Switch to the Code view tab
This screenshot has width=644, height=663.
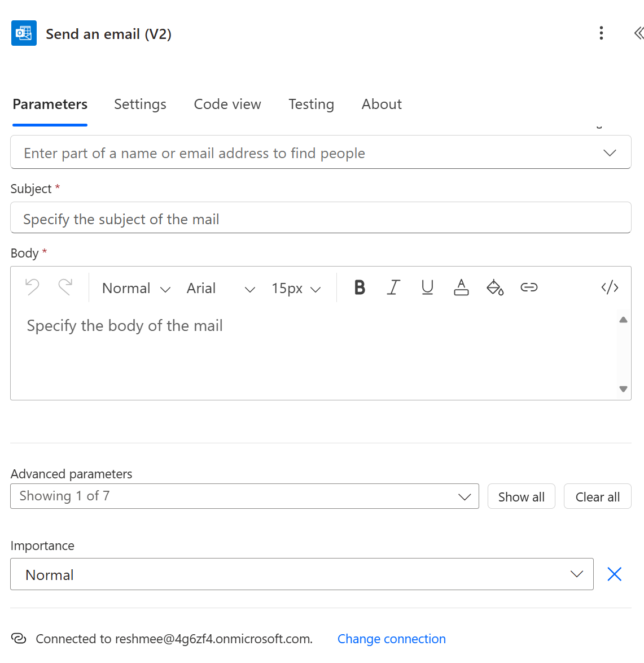227,104
